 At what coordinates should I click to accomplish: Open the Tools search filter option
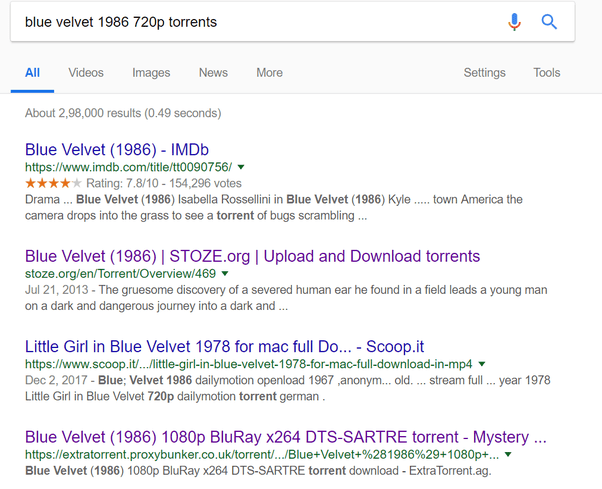(x=547, y=73)
